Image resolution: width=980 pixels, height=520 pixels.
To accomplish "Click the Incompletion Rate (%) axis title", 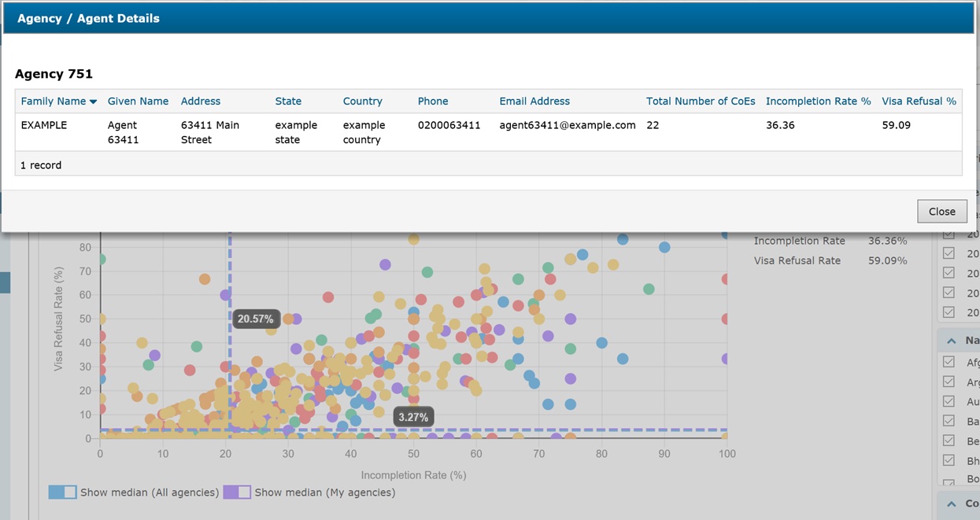I will click(414, 475).
